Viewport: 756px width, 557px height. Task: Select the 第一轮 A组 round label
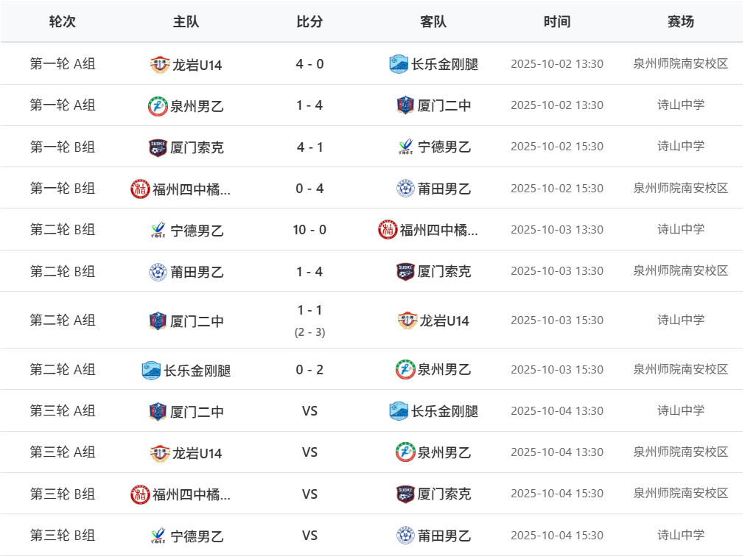pos(62,64)
